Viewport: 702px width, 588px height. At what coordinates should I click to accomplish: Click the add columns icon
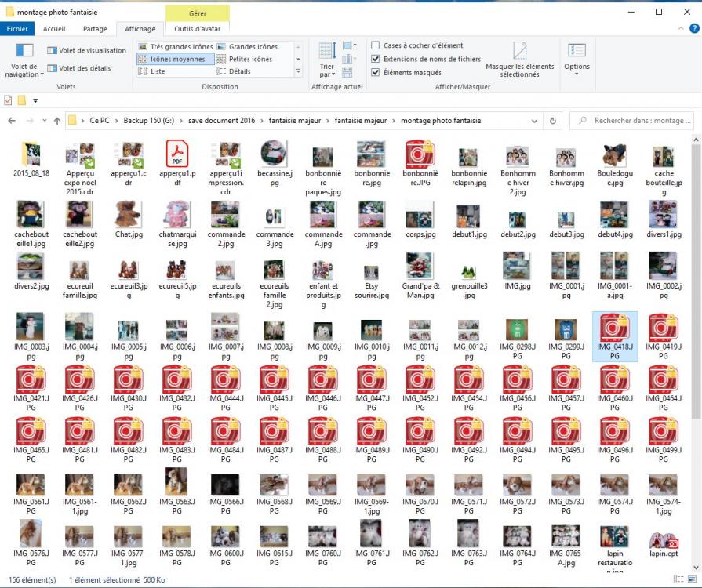click(349, 59)
